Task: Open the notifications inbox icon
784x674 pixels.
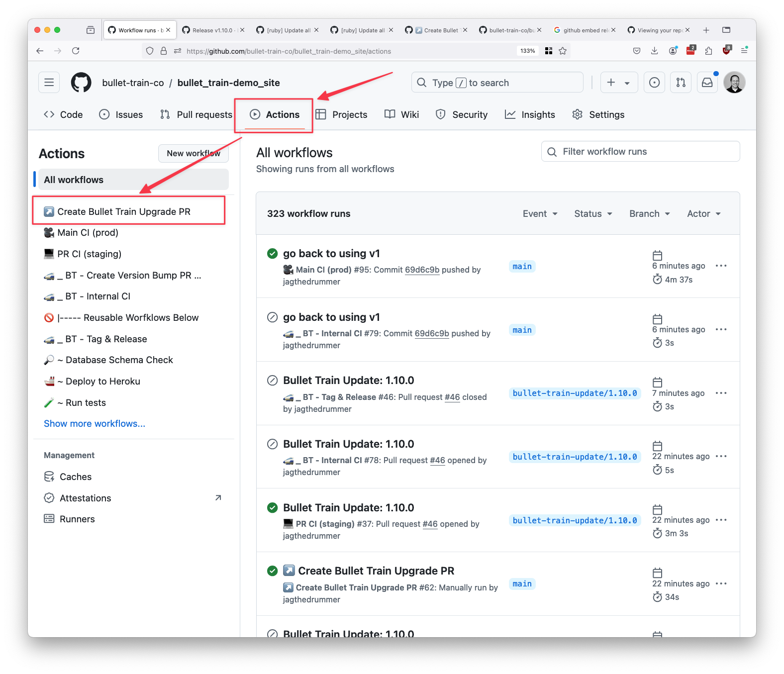Action: tap(707, 83)
